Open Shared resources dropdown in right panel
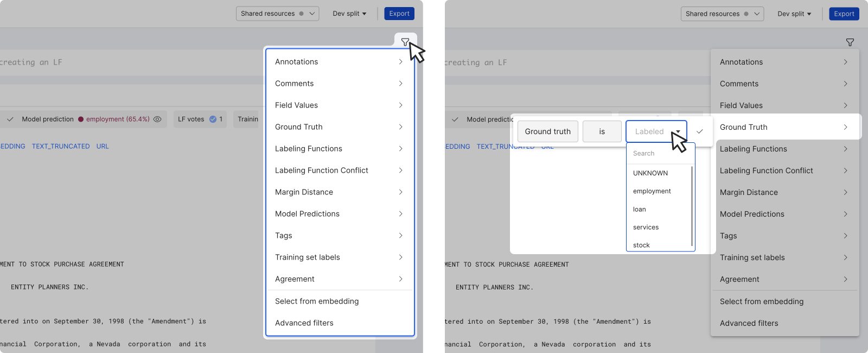The width and height of the screenshot is (868, 353). pyautogui.click(x=723, y=14)
